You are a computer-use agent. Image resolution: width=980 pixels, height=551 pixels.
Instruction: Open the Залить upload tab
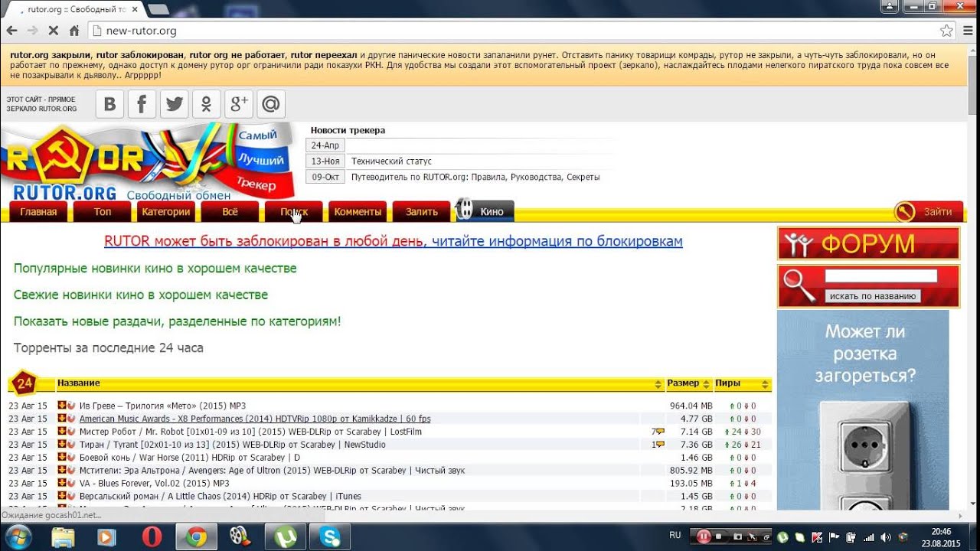(422, 212)
